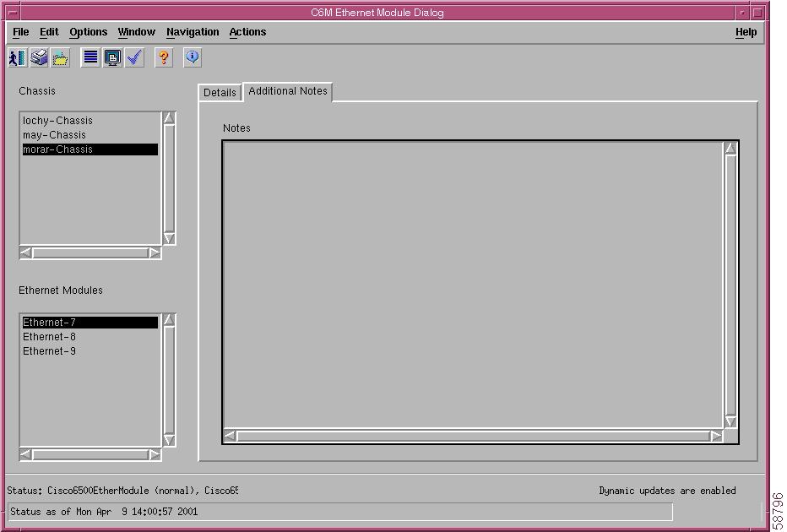The image size is (787, 532).
Task: Click the Cisco6500EtherModule status text
Action: (x=122, y=491)
